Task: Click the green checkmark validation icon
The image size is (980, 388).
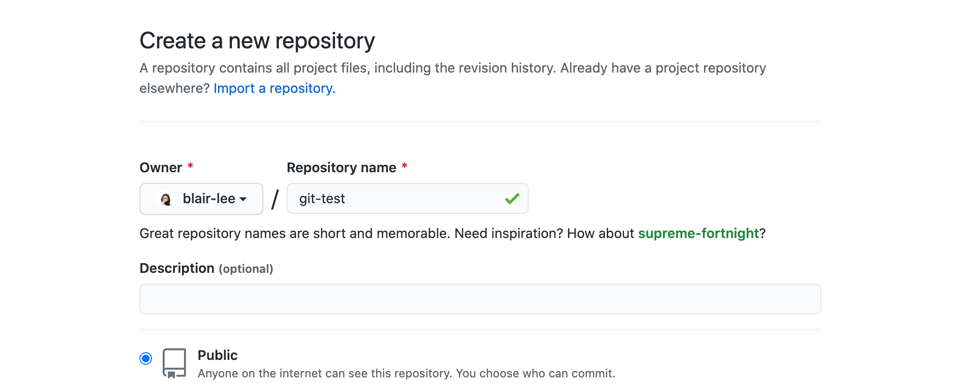Action: pyautogui.click(x=512, y=199)
